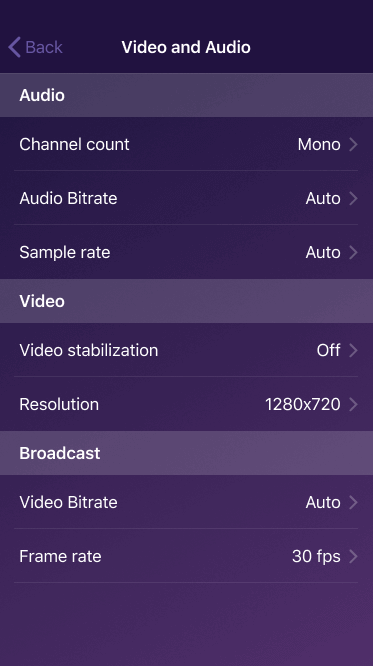Select the Channel count setting label
The height and width of the screenshot is (666, 373).
click(74, 144)
